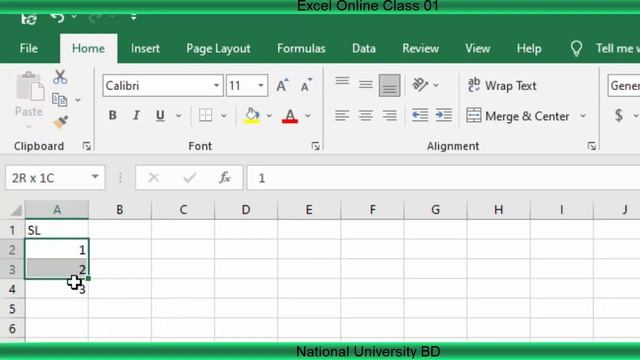
Task: Click the Borders icon
Action: pyautogui.click(x=205, y=115)
